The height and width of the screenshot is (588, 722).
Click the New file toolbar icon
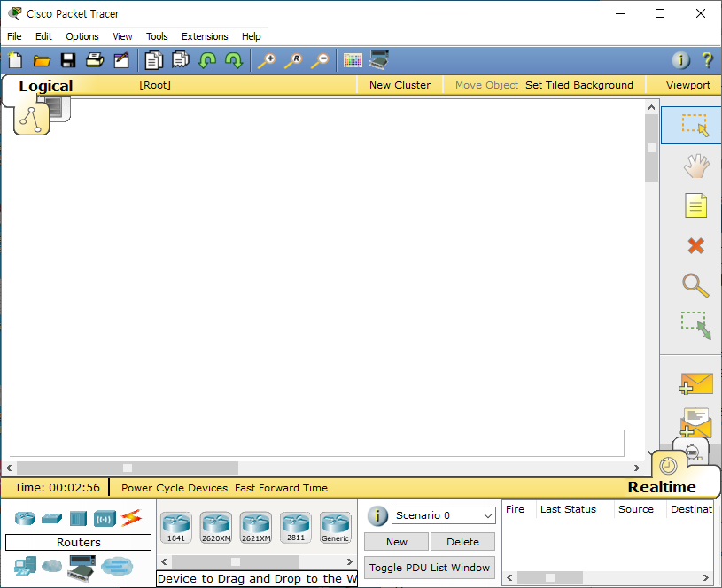click(15, 60)
